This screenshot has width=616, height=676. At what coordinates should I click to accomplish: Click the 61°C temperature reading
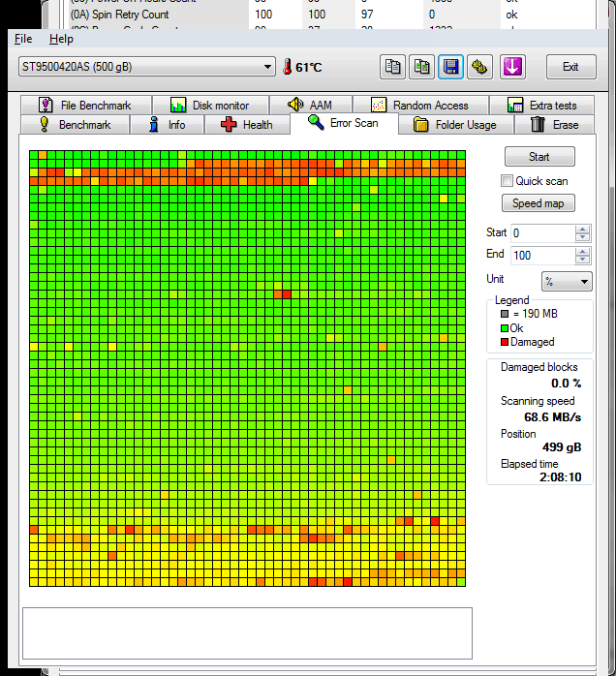[309, 67]
